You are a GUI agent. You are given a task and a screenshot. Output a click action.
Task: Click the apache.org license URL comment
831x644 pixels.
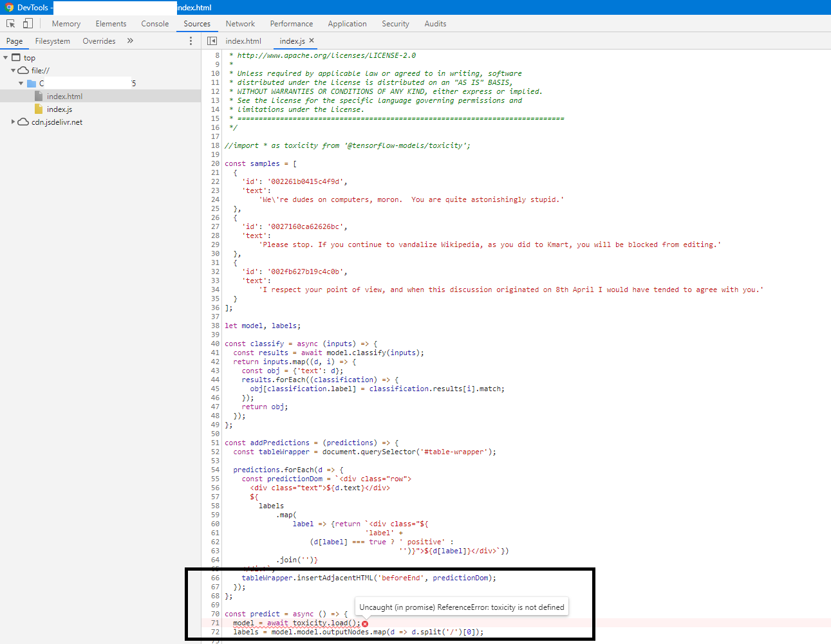point(326,55)
